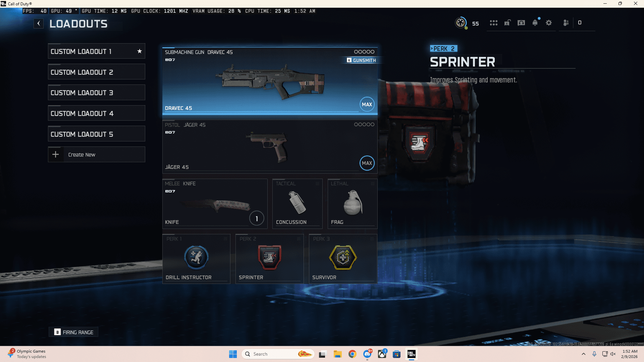Click Call of Duty taskbar icon
The image size is (644, 362).
coord(412,354)
